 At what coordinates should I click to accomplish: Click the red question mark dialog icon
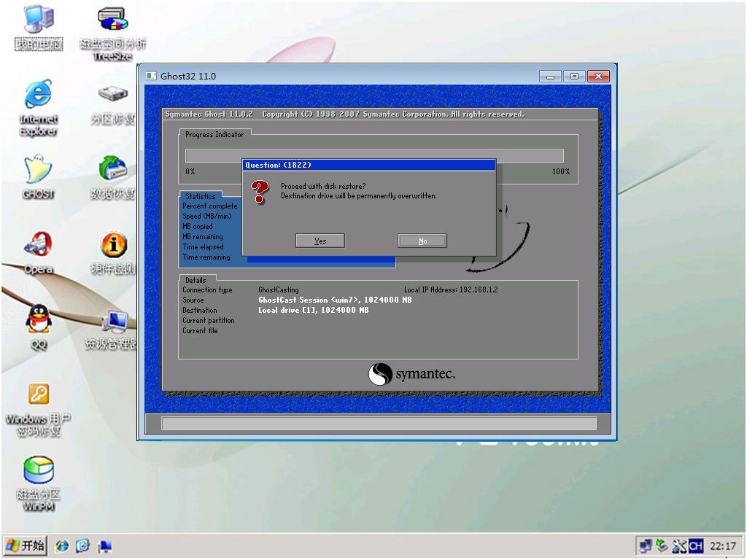pyautogui.click(x=260, y=192)
